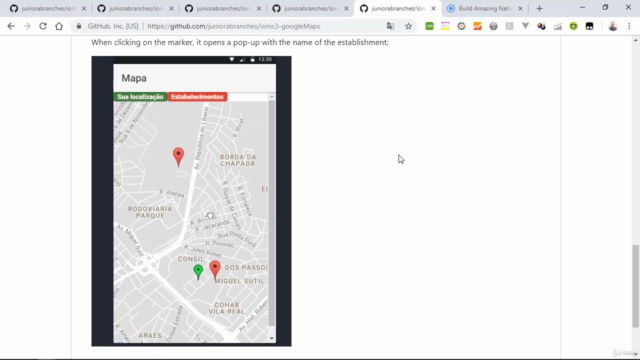Click the address bar URL field
This screenshot has height=360, width=640.
click(x=233, y=26)
